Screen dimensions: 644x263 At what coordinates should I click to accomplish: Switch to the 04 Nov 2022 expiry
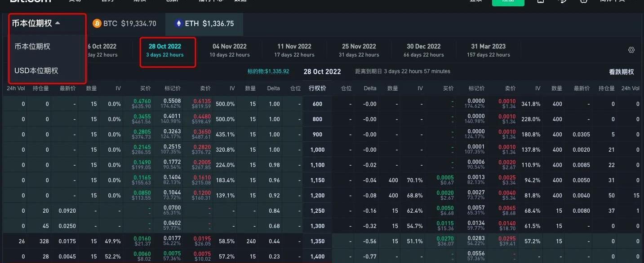tap(230, 50)
